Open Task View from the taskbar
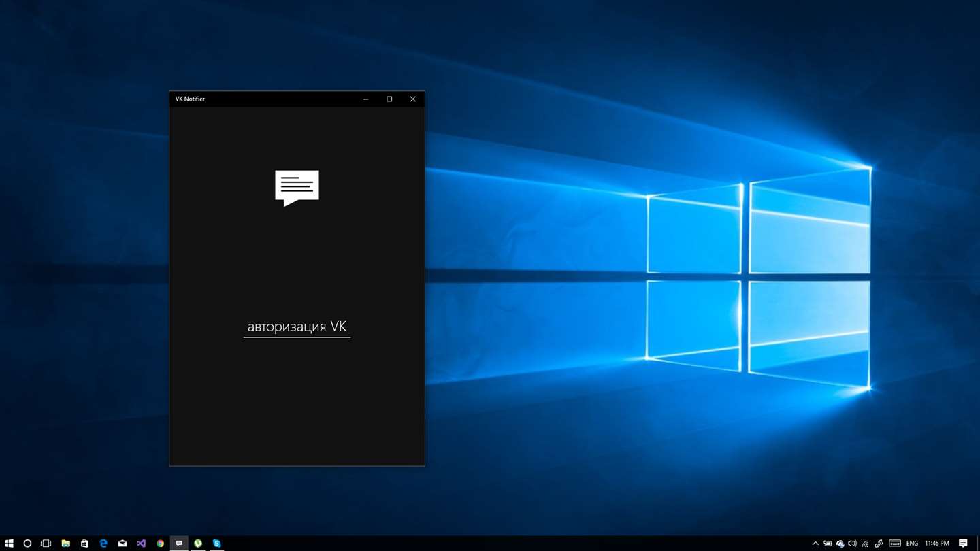The height and width of the screenshot is (551, 980). [x=46, y=544]
